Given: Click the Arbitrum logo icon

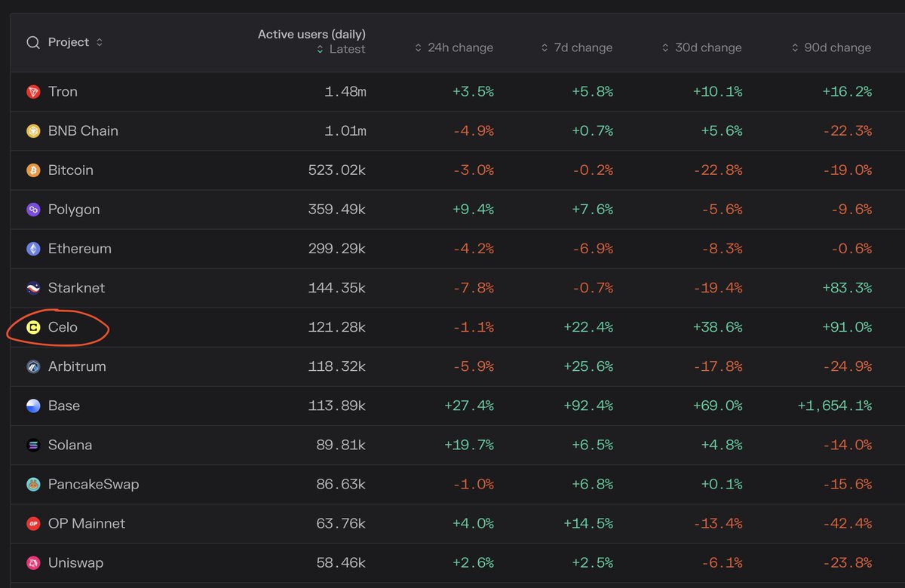Looking at the screenshot, I should click(x=33, y=366).
